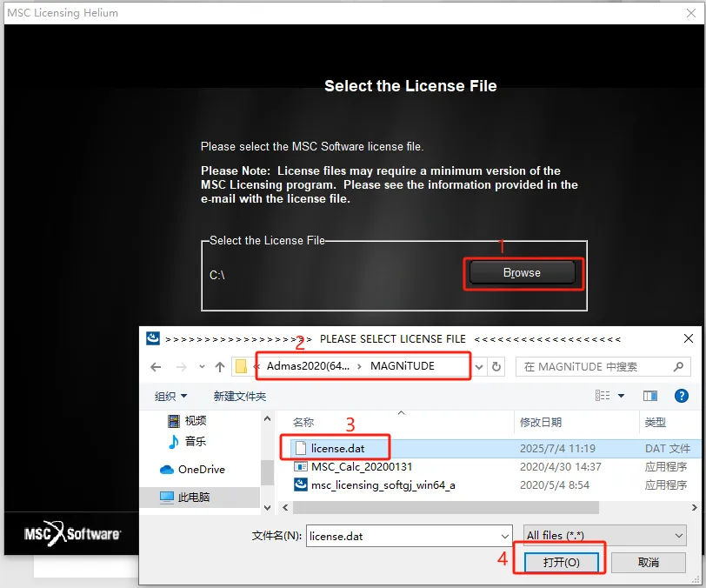
Task: Go forward with the right arrow
Action: point(182,367)
